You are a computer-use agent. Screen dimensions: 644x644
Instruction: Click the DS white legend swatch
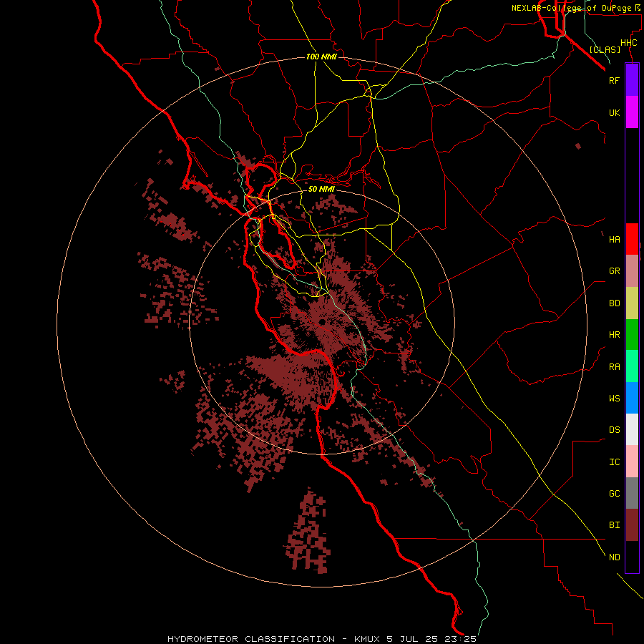(632, 429)
